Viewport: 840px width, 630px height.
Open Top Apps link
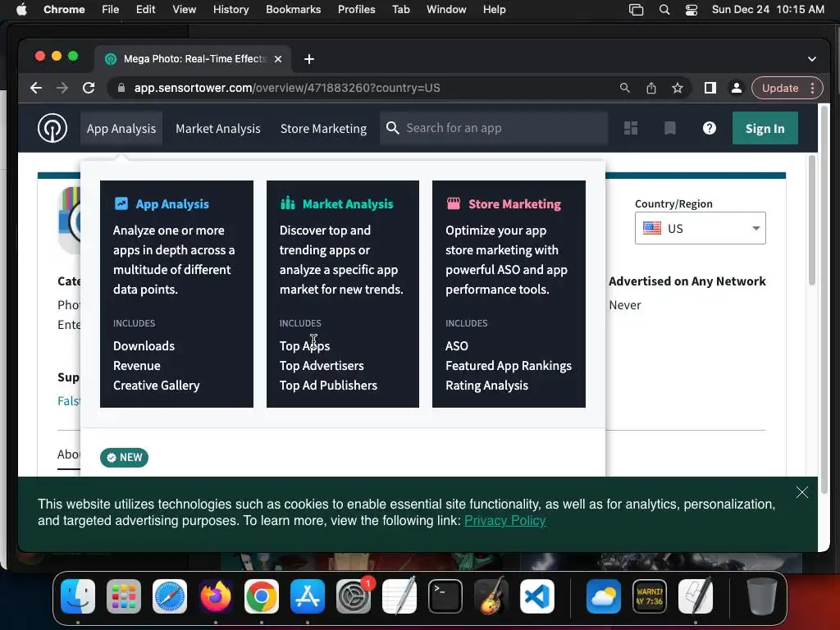coord(304,346)
